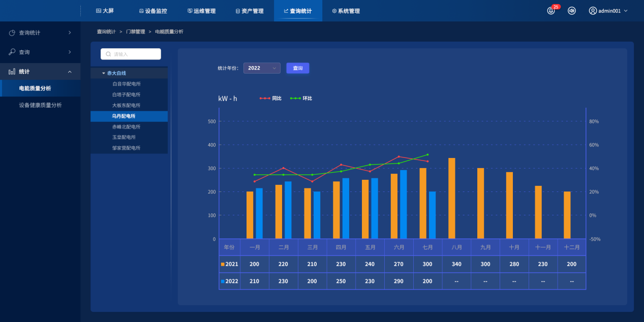Click the orange 八月 bar in the chart

pos(452,198)
